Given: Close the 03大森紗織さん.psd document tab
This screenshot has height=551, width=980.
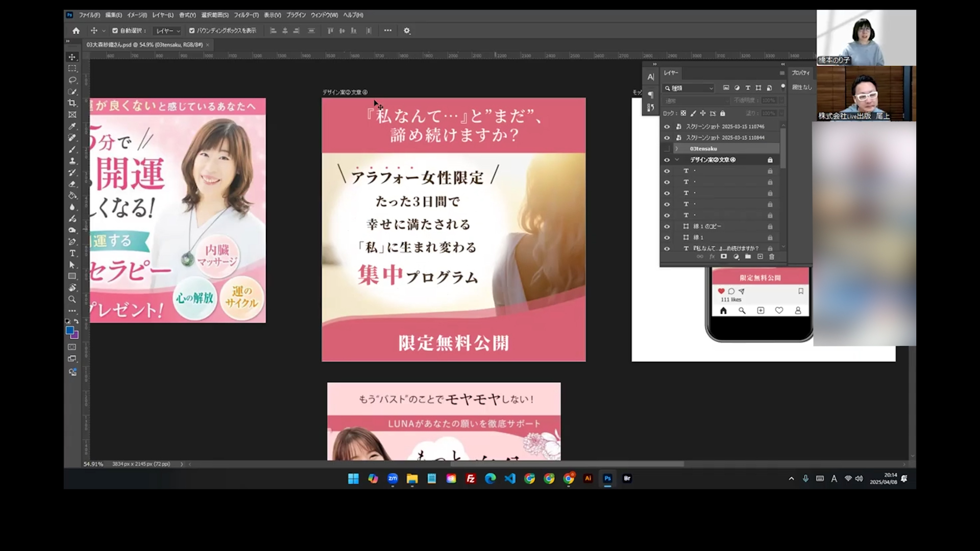Looking at the screenshot, I should coord(208,45).
